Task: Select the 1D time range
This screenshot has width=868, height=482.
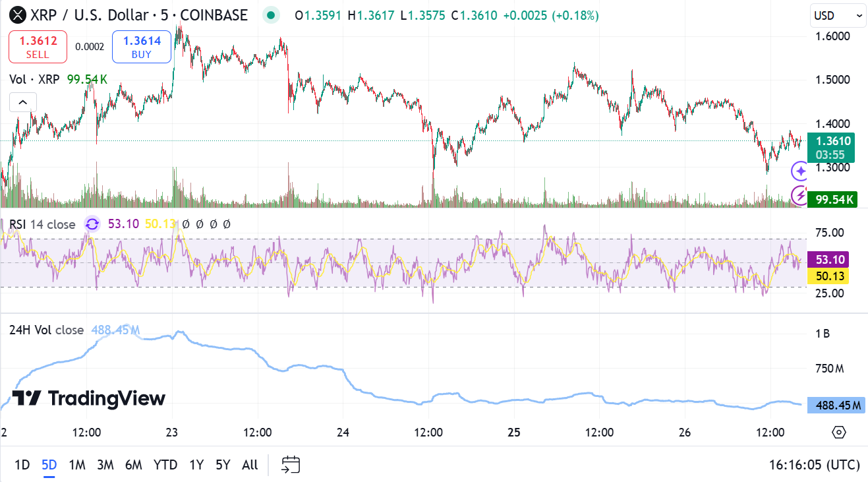Action: (x=22, y=465)
